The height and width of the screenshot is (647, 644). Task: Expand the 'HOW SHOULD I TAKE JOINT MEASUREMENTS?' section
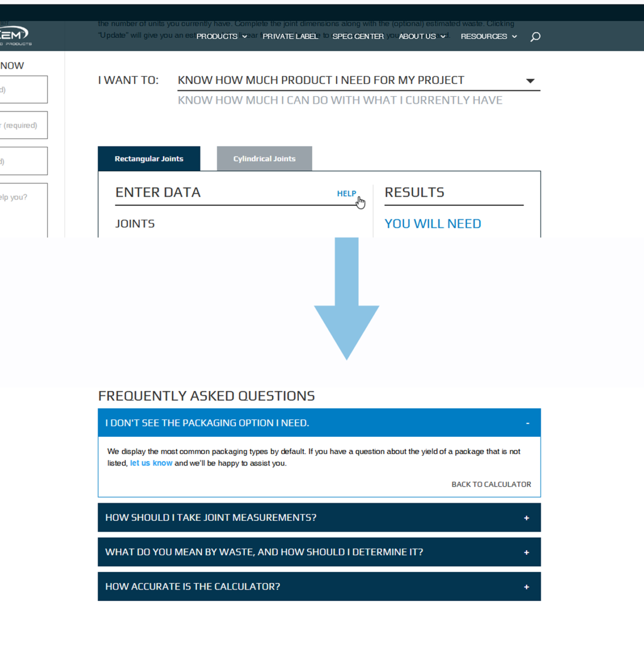(x=211, y=518)
